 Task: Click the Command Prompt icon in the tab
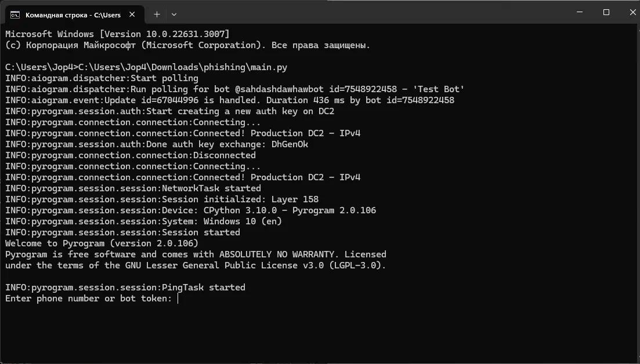click(x=15, y=14)
